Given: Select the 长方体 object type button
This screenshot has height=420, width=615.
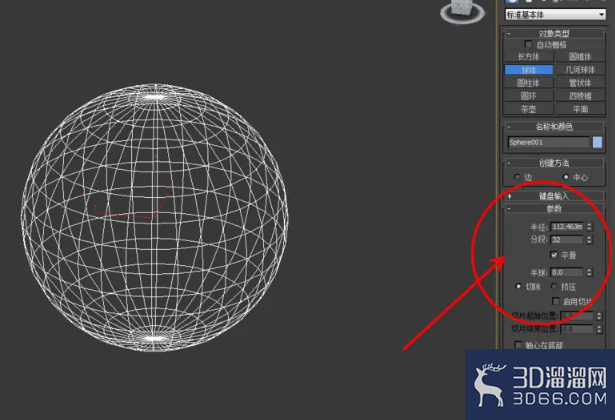Looking at the screenshot, I should click(528, 56).
